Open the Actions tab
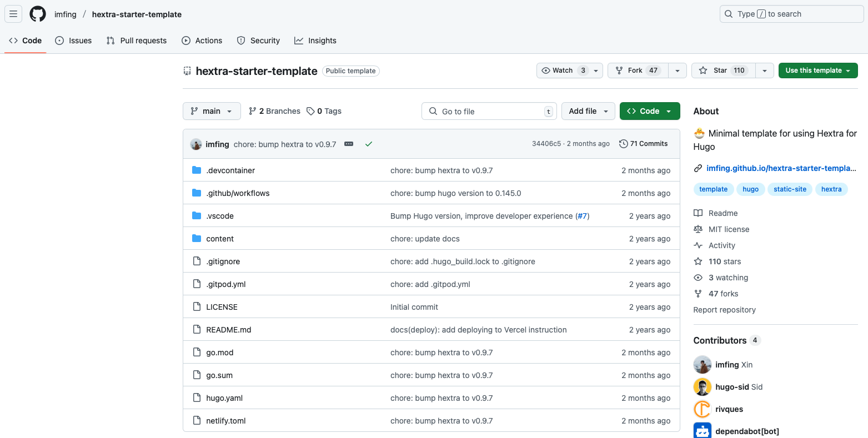 pyautogui.click(x=202, y=41)
